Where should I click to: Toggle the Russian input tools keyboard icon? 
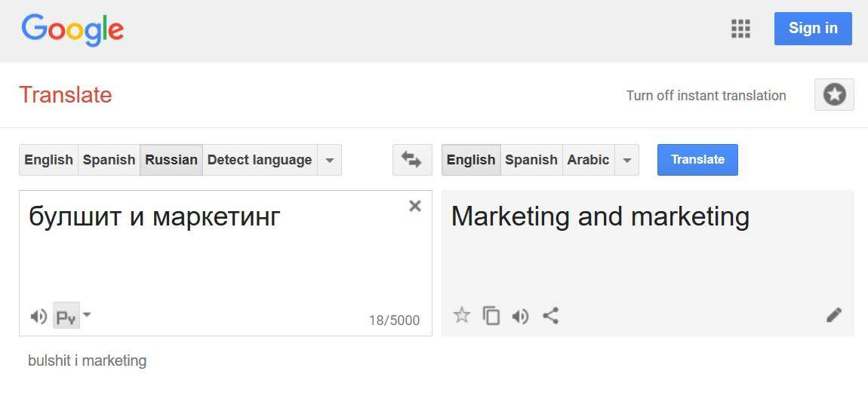point(66,316)
